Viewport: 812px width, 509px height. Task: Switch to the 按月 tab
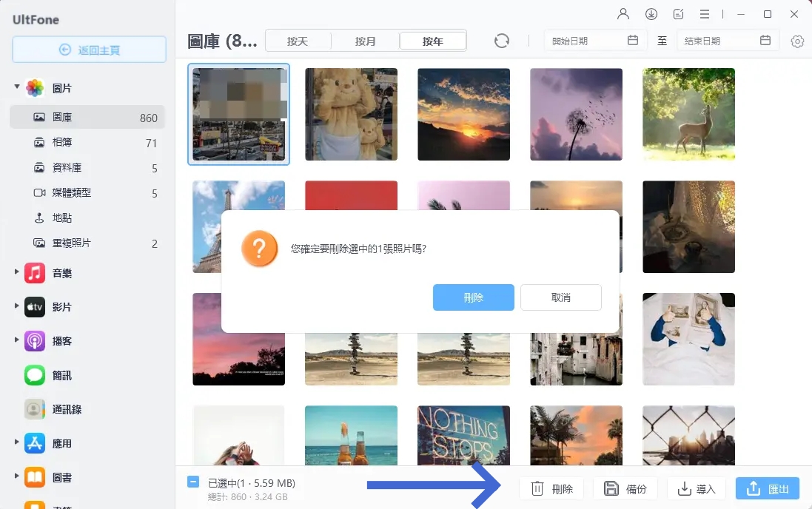tap(366, 41)
